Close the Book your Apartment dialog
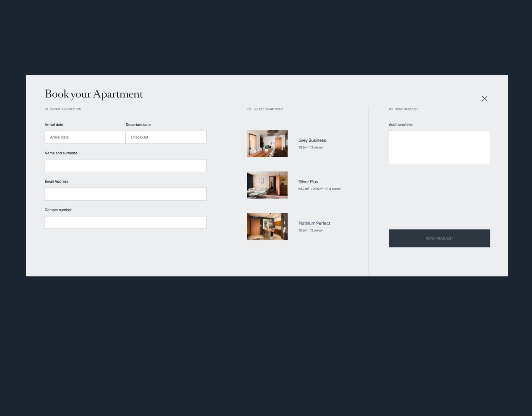The image size is (532, 416). click(x=484, y=99)
